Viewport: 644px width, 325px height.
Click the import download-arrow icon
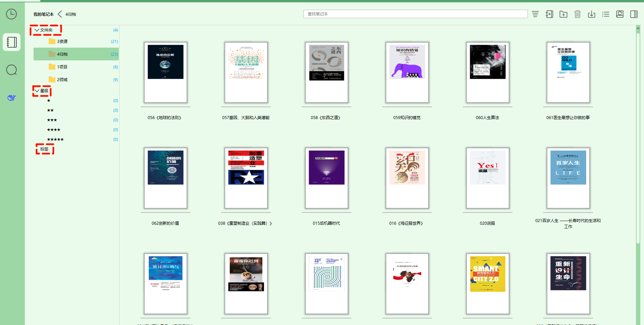tap(592, 14)
